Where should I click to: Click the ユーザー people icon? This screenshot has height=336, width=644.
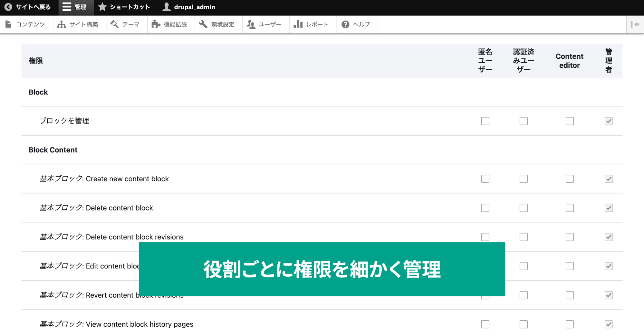251,24
